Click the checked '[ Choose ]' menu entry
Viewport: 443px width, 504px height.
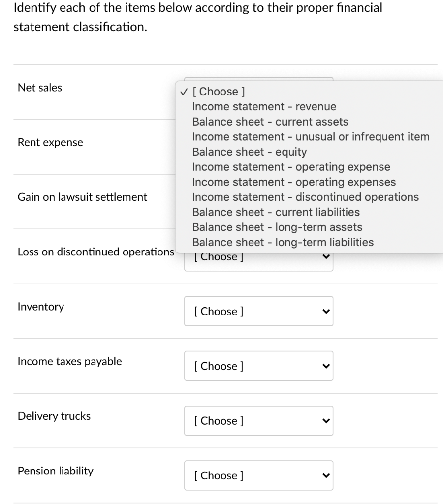219,92
